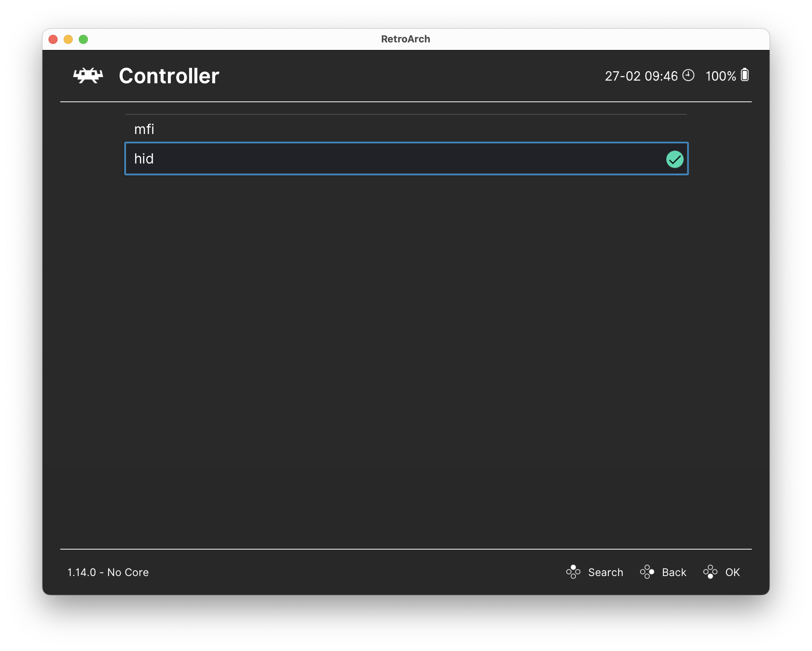The width and height of the screenshot is (812, 651).
Task: Click the Controller heading
Action: [x=169, y=76]
